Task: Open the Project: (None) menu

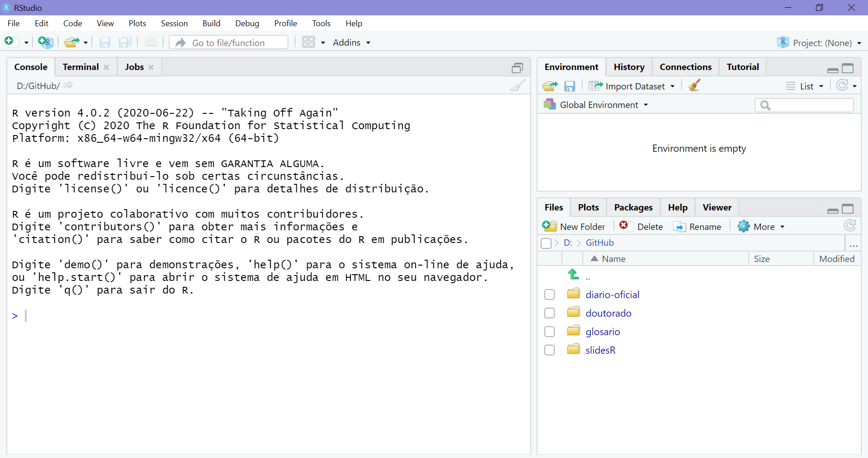Action: (819, 42)
